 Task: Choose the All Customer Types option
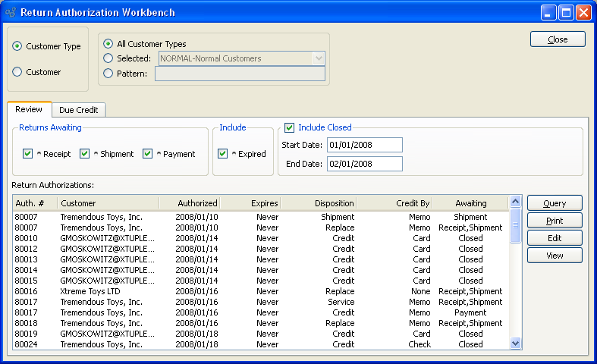[x=108, y=44]
